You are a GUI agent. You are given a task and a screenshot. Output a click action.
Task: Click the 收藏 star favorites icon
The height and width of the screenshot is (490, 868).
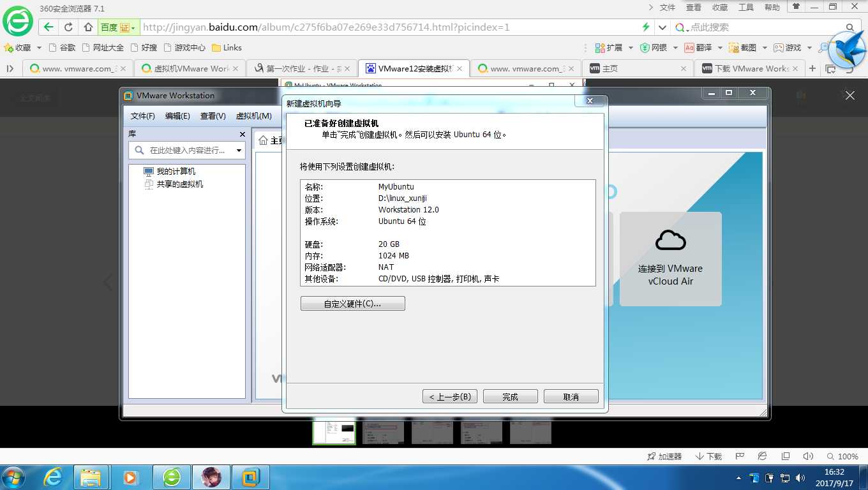[8, 48]
